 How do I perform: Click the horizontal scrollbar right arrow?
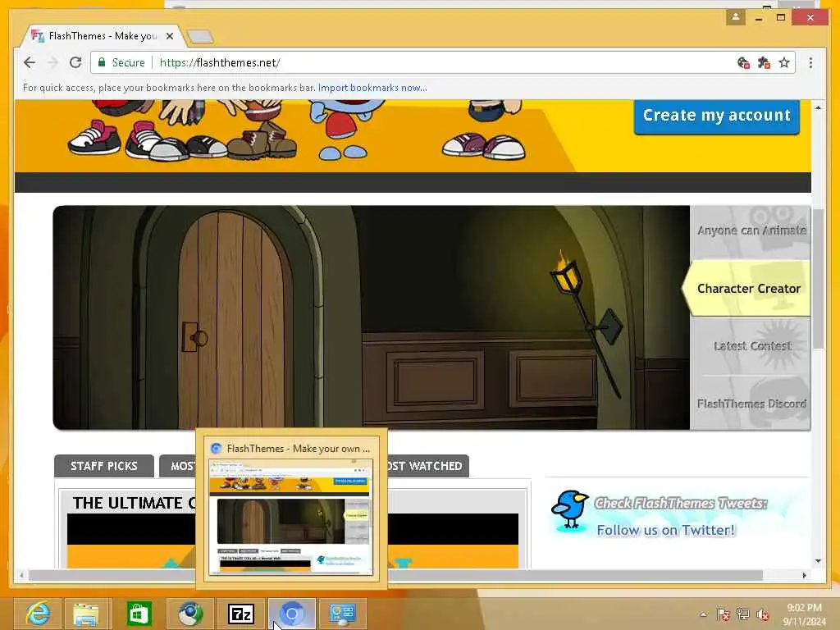(804, 575)
